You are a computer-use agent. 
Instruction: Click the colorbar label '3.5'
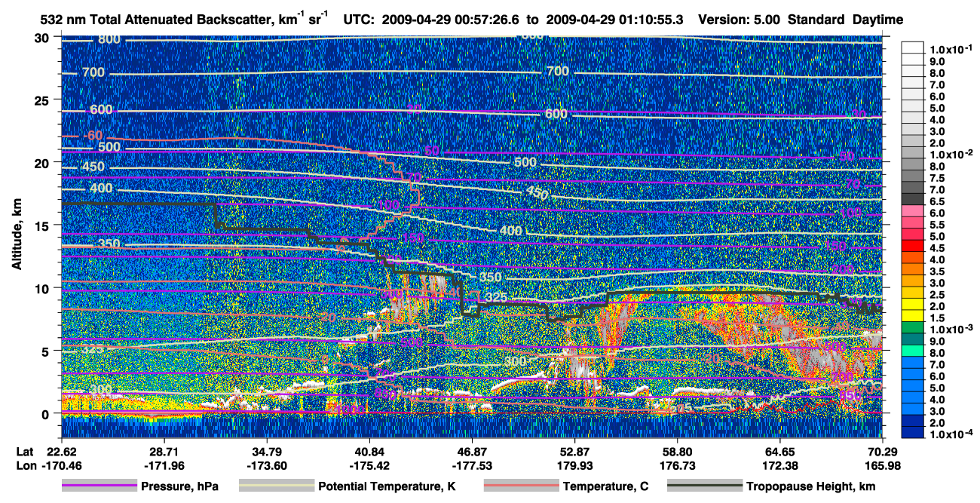(x=939, y=271)
